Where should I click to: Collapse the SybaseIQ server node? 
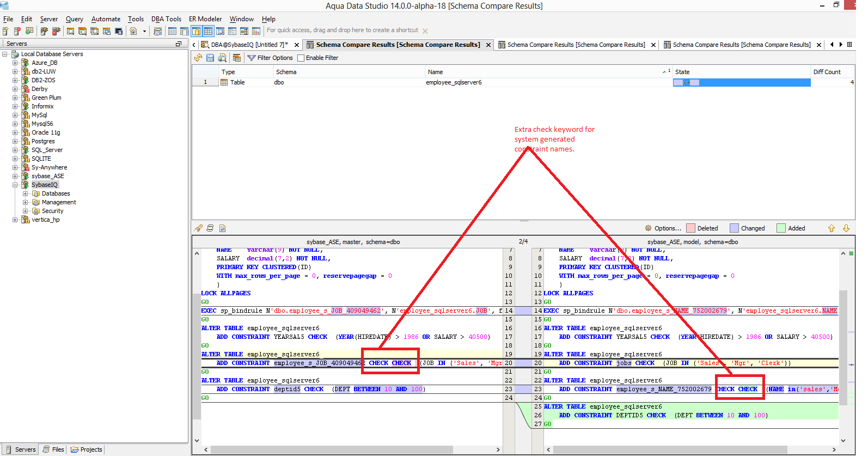pos(15,185)
